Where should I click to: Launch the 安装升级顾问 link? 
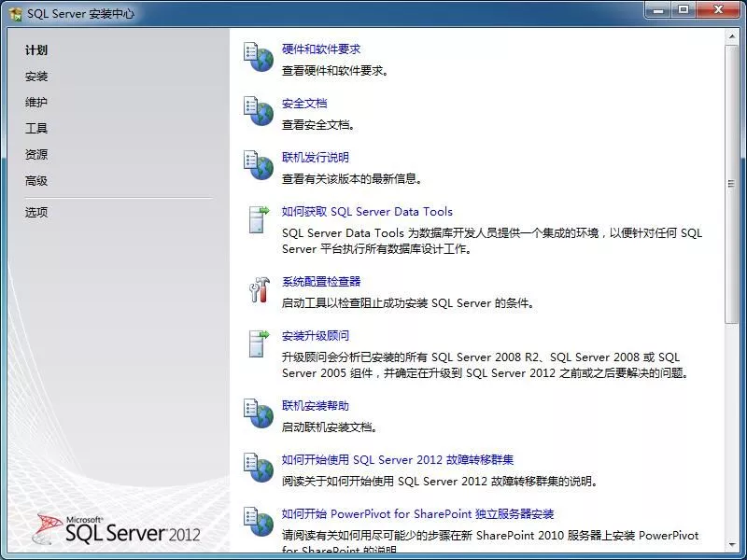316,336
